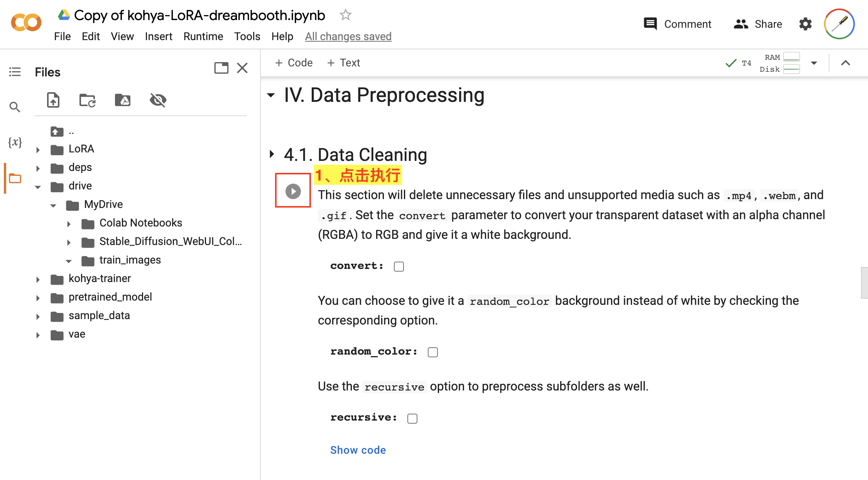Open the Runtime menu
The height and width of the screenshot is (480, 868).
coord(203,36)
